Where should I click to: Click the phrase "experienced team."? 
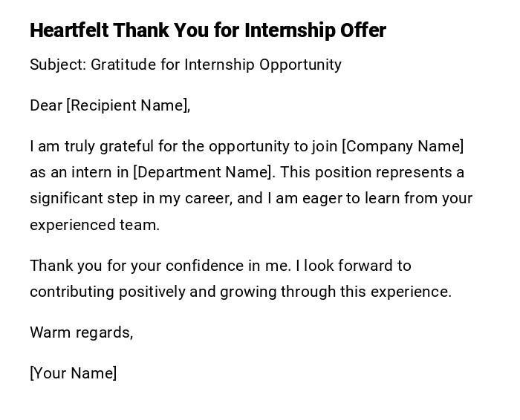tap(95, 225)
